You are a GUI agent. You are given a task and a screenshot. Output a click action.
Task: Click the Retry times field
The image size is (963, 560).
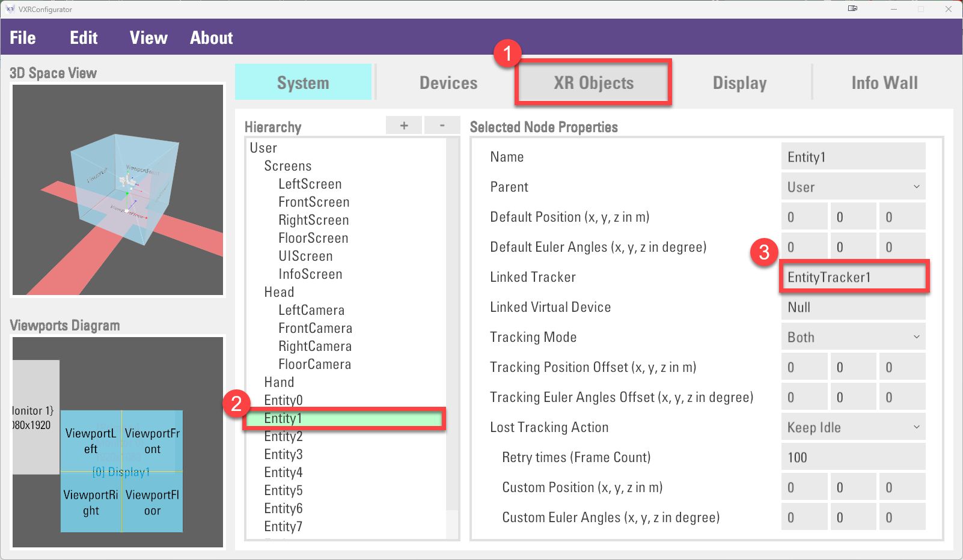tap(852, 457)
